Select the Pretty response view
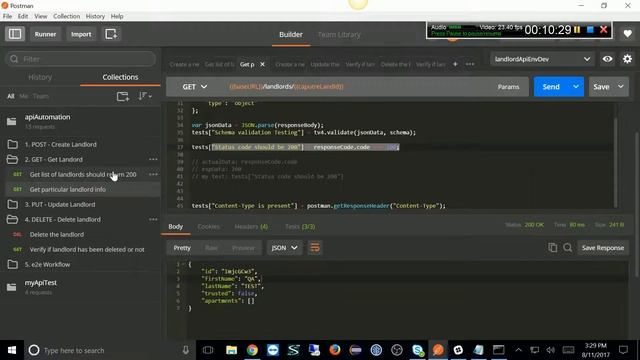 (182, 248)
